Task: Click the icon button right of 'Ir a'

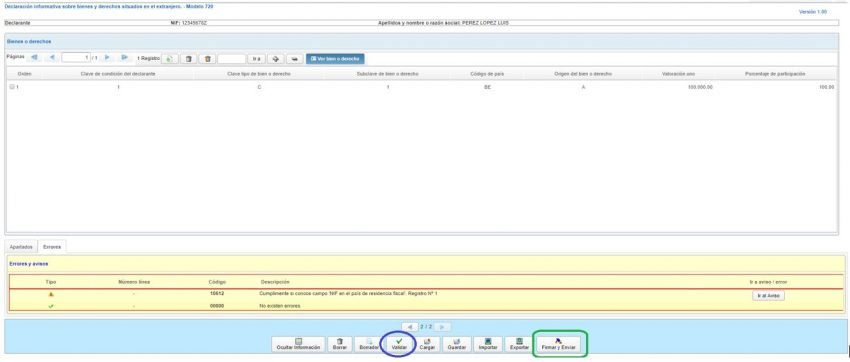Action: click(275, 59)
